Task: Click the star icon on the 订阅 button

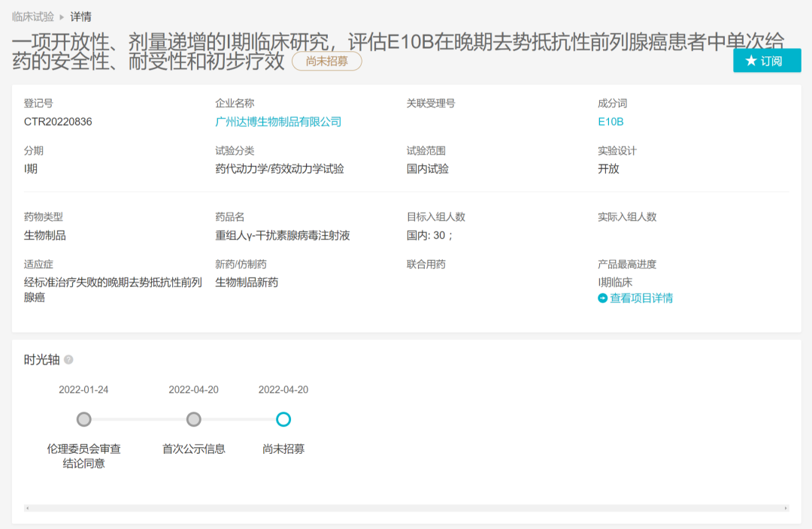Action: 750,61
